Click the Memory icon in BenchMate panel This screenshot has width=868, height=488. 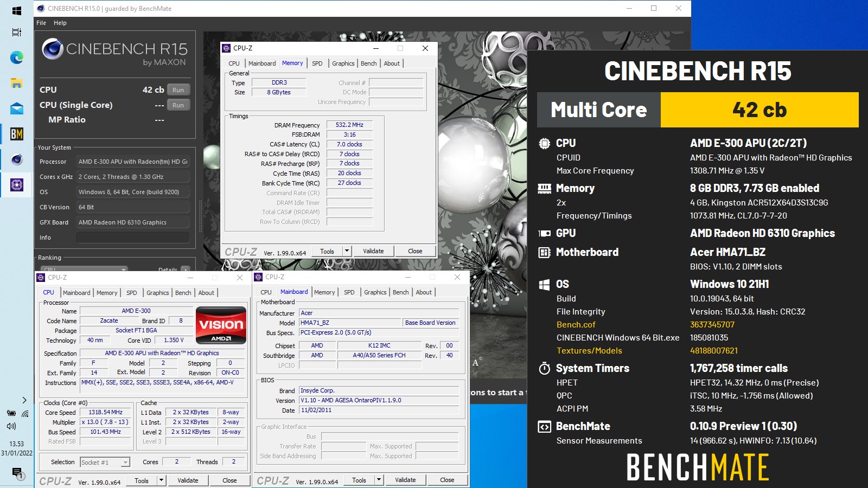click(x=544, y=188)
